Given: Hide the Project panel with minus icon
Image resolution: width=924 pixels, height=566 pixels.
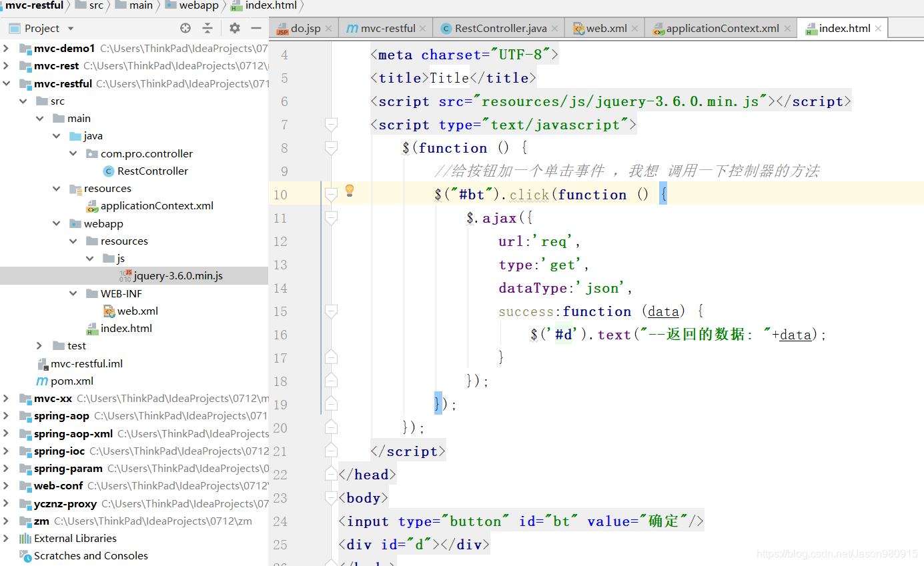Looking at the screenshot, I should (256, 28).
